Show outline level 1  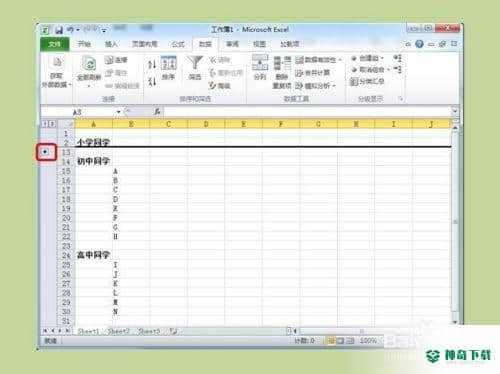point(45,124)
